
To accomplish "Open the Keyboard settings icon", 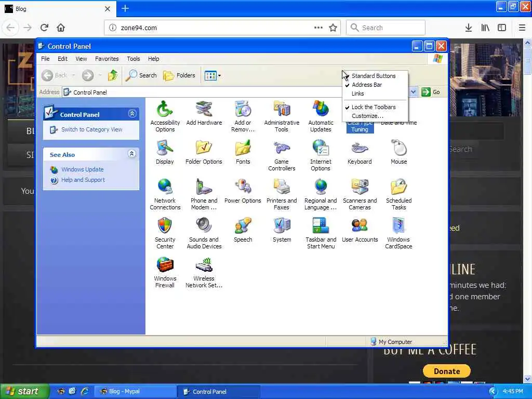I will click(x=360, y=152).
